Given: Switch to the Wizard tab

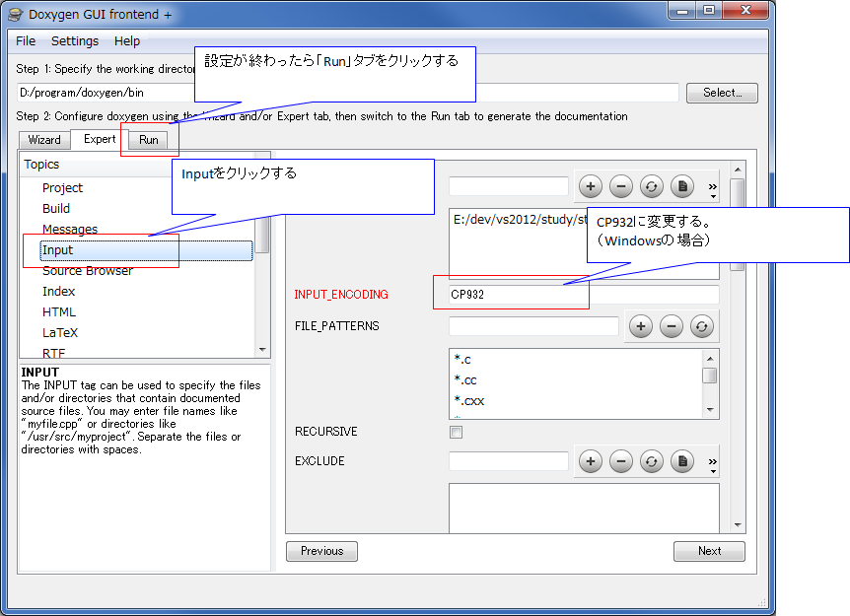Looking at the screenshot, I should pyautogui.click(x=44, y=140).
